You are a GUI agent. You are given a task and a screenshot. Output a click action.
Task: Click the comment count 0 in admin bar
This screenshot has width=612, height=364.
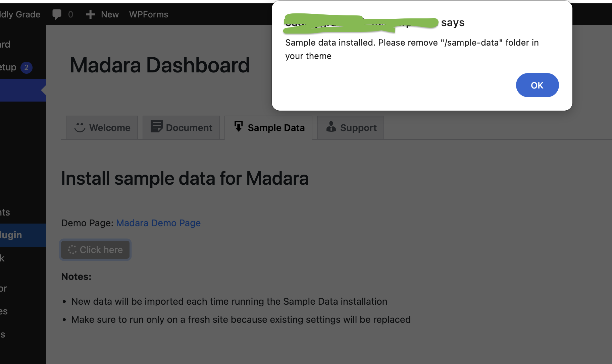tap(70, 14)
